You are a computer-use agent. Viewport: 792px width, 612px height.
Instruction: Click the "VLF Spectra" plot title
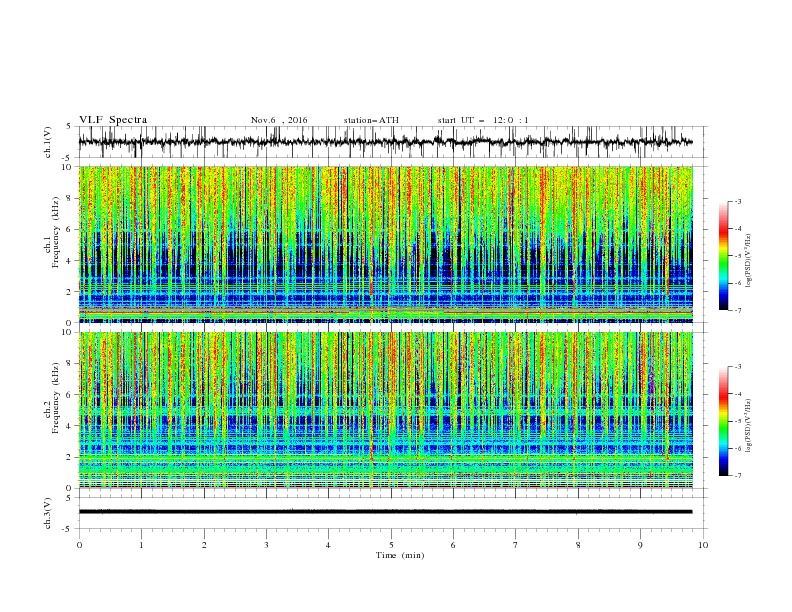click(x=113, y=120)
